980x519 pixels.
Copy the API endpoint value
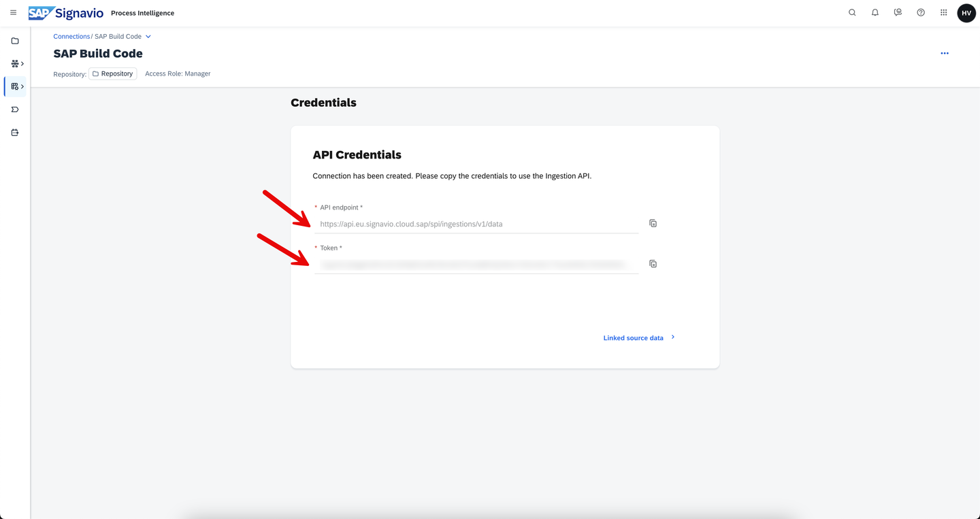click(653, 223)
